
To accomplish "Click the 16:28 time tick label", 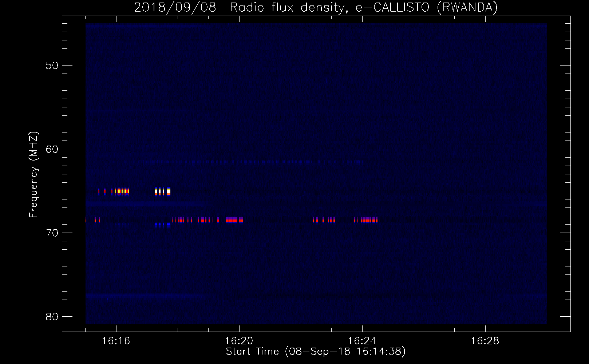I will point(485,341).
